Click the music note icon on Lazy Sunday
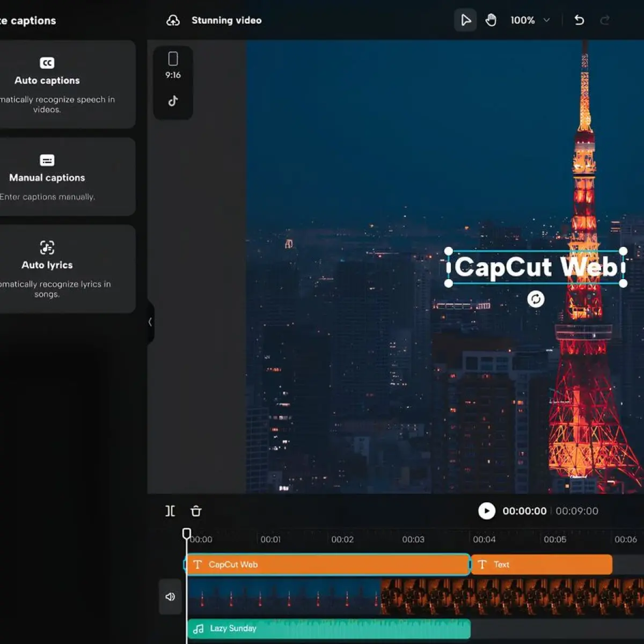This screenshot has width=644, height=644. (198, 628)
